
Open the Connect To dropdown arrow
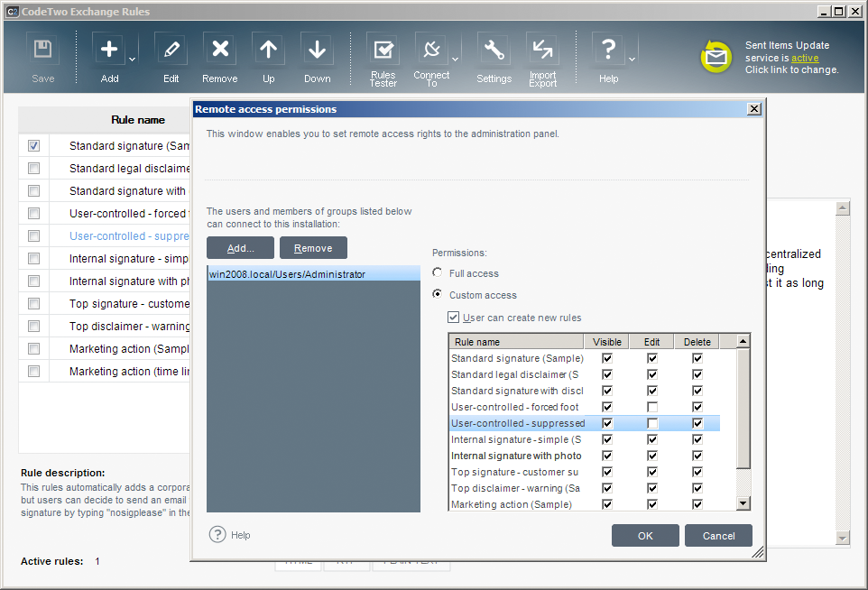click(x=455, y=59)
